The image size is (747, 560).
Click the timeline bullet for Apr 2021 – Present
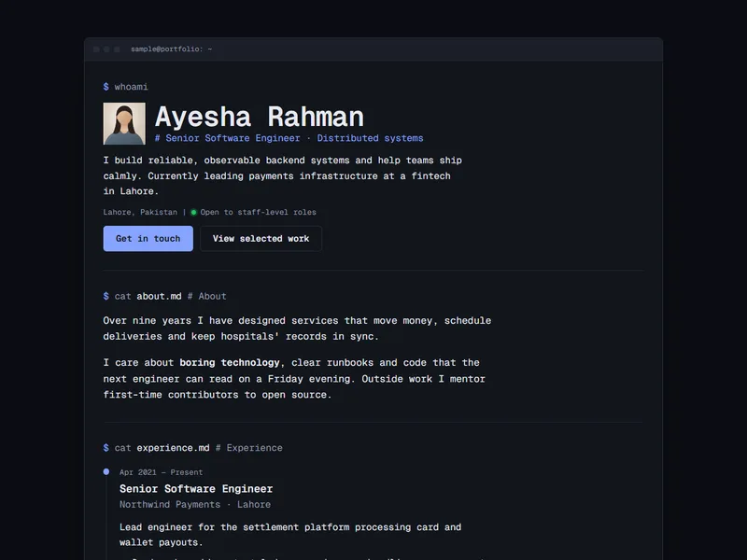coord(106,472)
